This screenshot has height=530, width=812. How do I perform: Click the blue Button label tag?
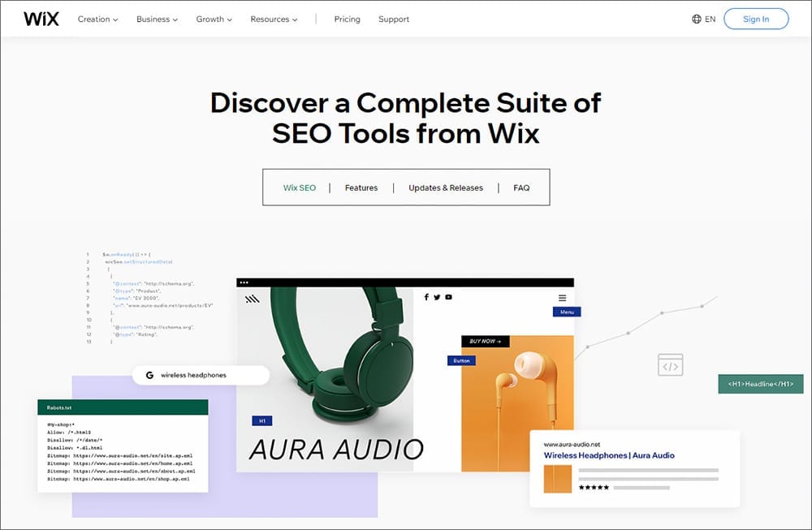click(x=461, y=360)
